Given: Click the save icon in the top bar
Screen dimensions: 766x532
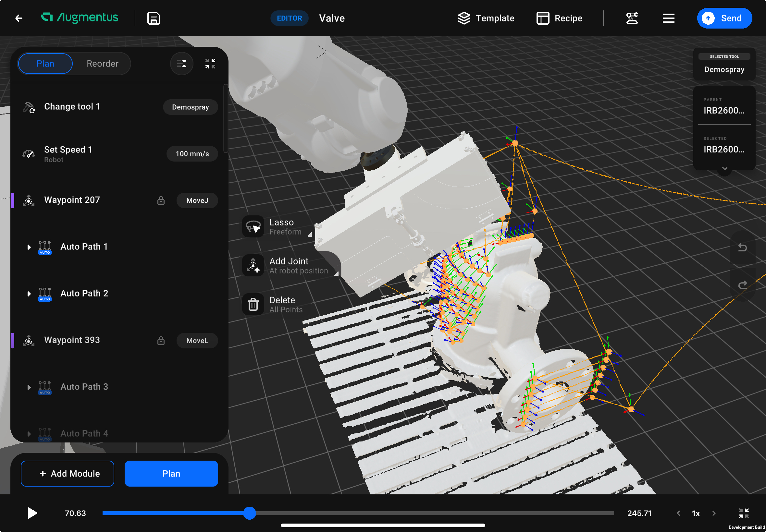Looking at the screenshot, I should (154, 18).
